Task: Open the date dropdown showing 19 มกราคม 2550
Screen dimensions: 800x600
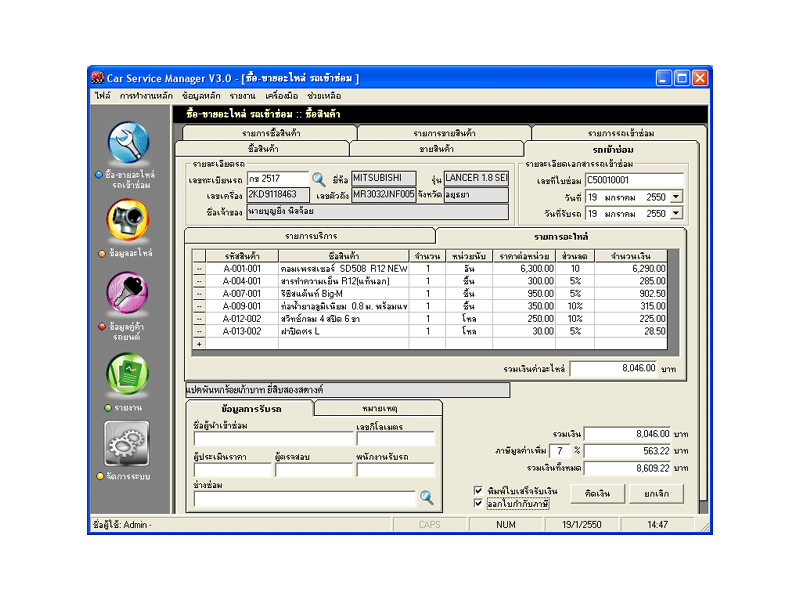Action: [x=676, y=197]
